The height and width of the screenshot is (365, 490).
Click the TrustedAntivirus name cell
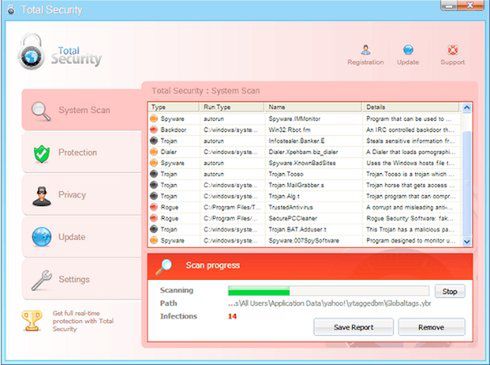tap(291, 207)
